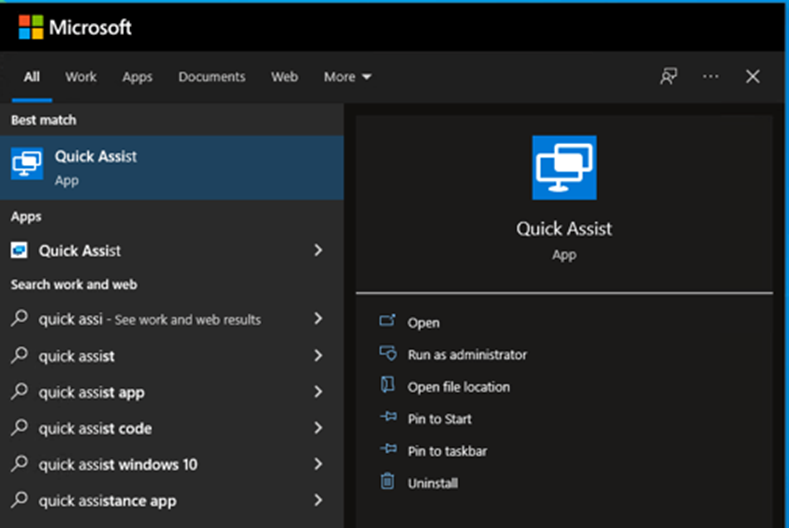Click the quick assistance app search suggestion
Screen dimensions: 789x528
click(107, 500)
